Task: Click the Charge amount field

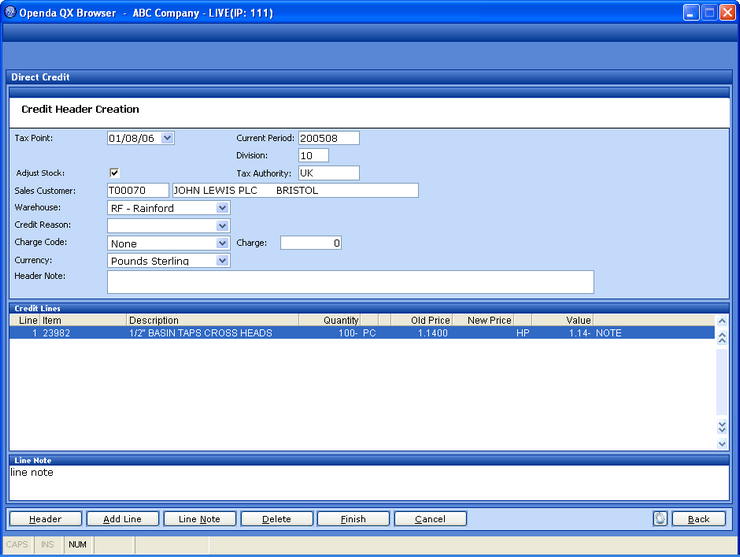Action: tap(311, 243)
